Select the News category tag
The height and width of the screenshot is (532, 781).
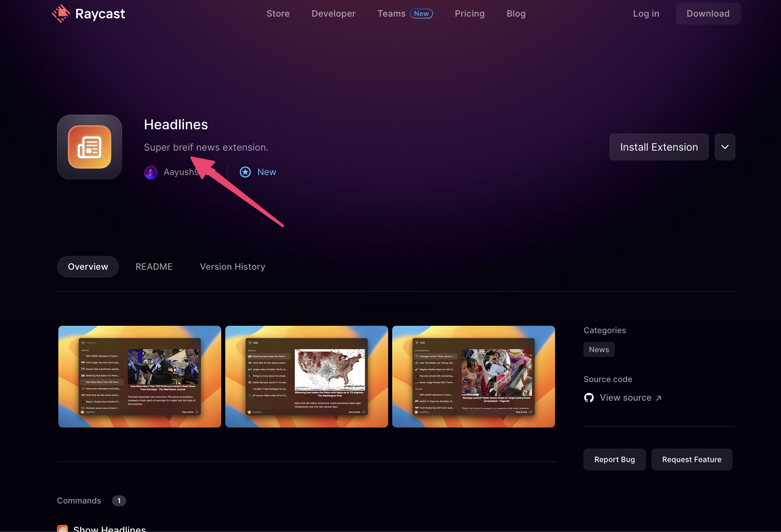[x=599, y=349]
